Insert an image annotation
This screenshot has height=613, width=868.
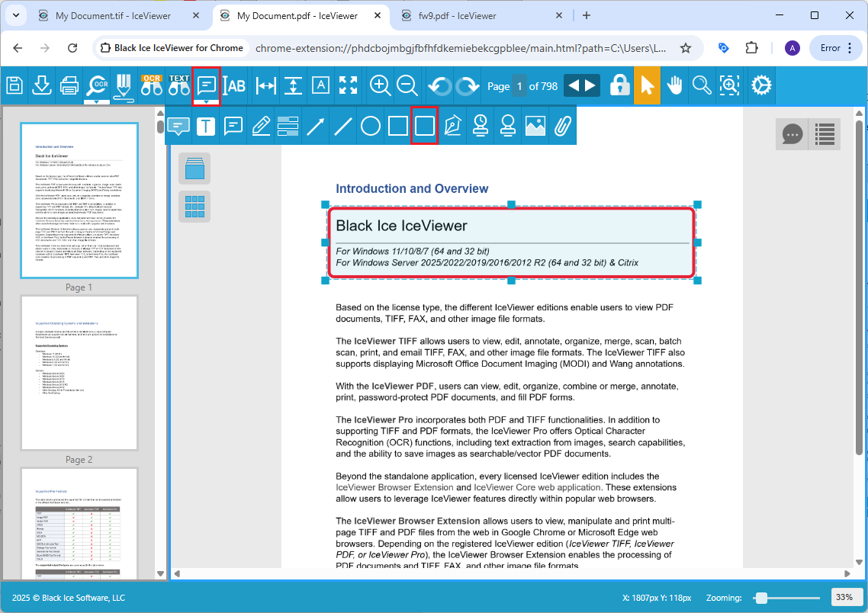[535, 126]
